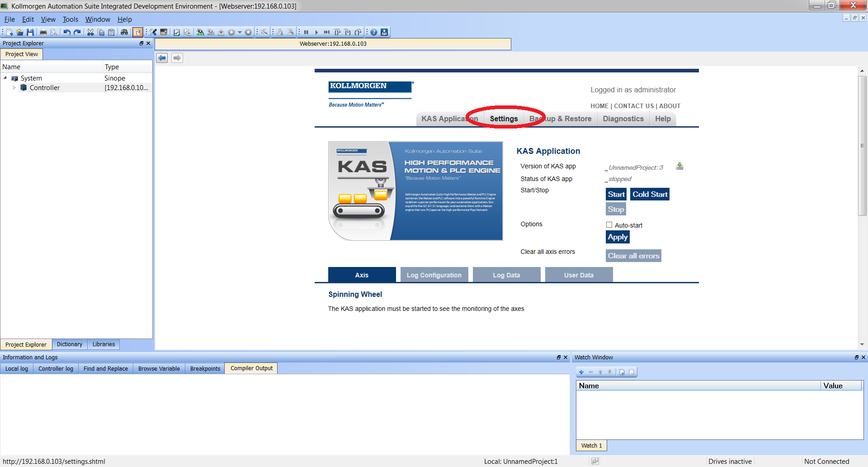Add a variable with Watch Window plus icon
The width and height of the screenshot is (868, 467).
pyautogui.click(x=581, y=372)
